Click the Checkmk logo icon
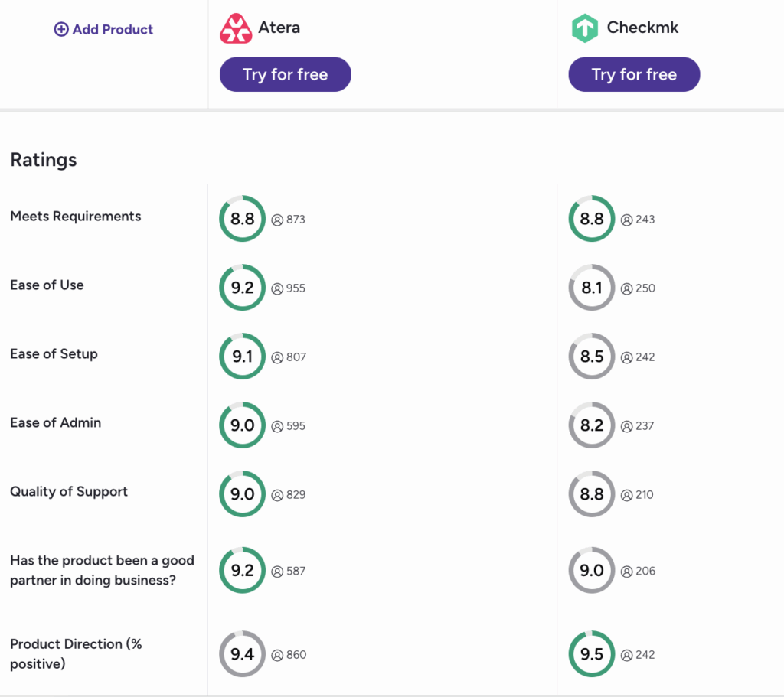784x697 pixels. 584,28
